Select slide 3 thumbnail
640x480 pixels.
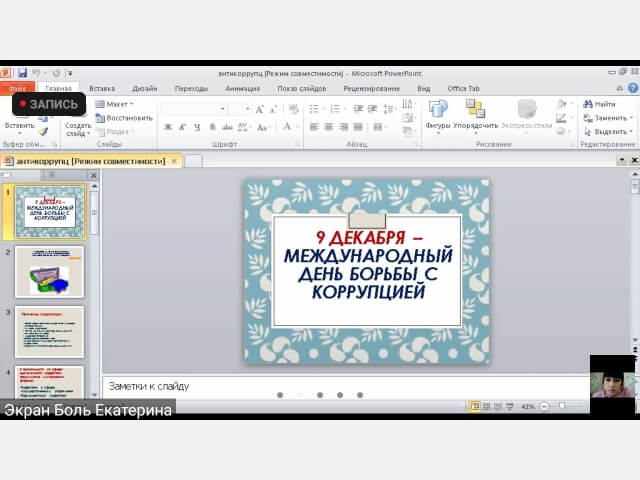[49, 332]
